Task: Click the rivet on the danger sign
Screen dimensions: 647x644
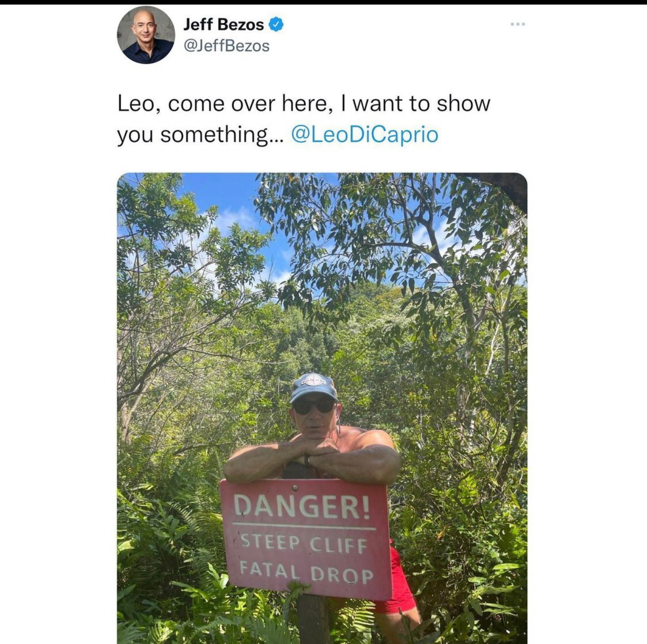Action: 295,487
